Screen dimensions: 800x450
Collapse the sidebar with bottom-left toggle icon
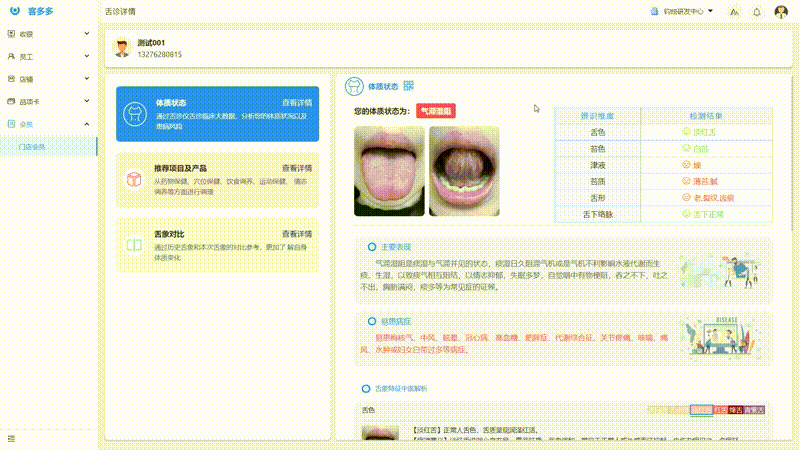point(11,438)
